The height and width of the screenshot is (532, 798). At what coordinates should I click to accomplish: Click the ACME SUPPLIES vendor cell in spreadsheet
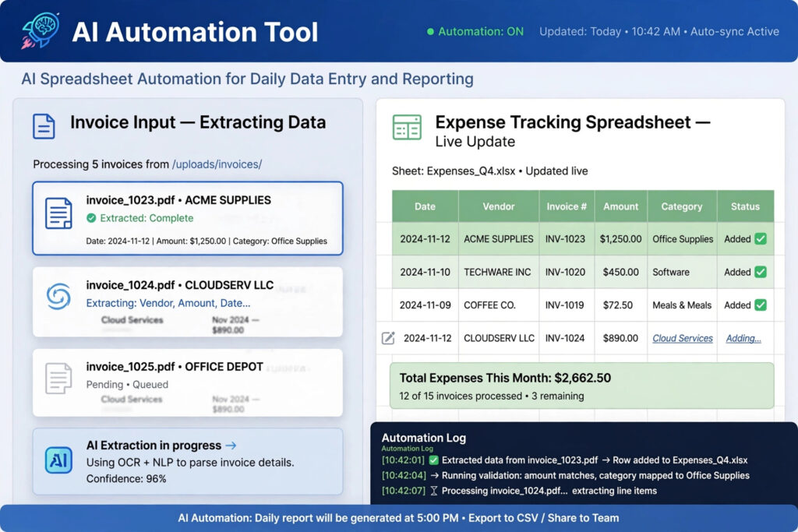(x=499, y=239)
